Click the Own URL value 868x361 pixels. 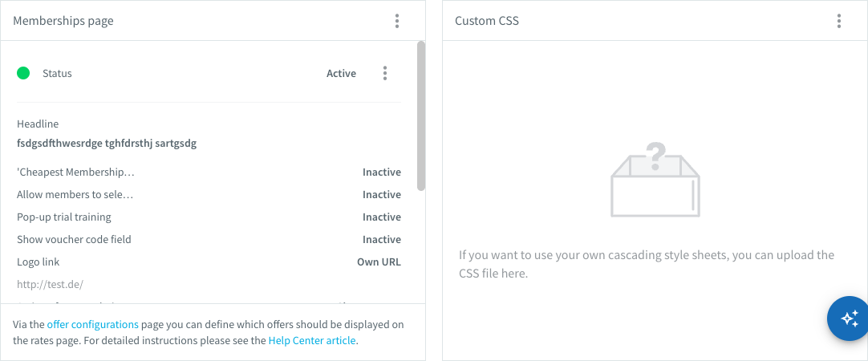tap(379, 262)
